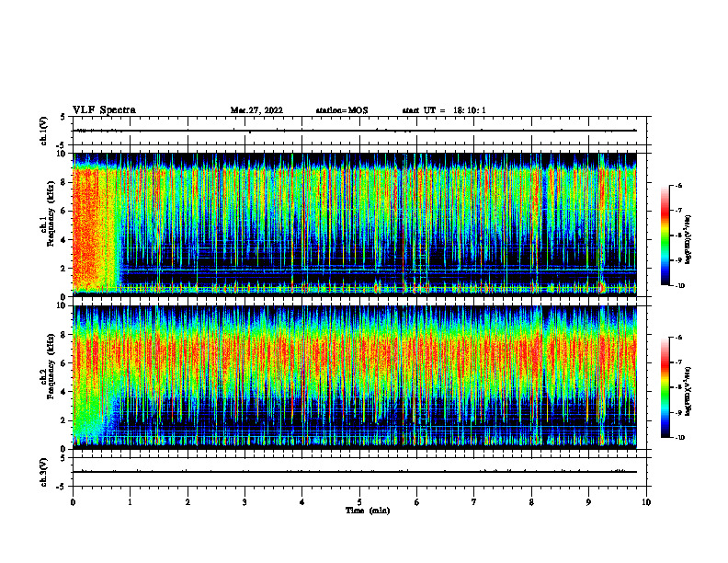Pick the ch.2 spectrogram color bar
Image resolution: width=728 pixels, height=563 pixels.
coord(665,387)
